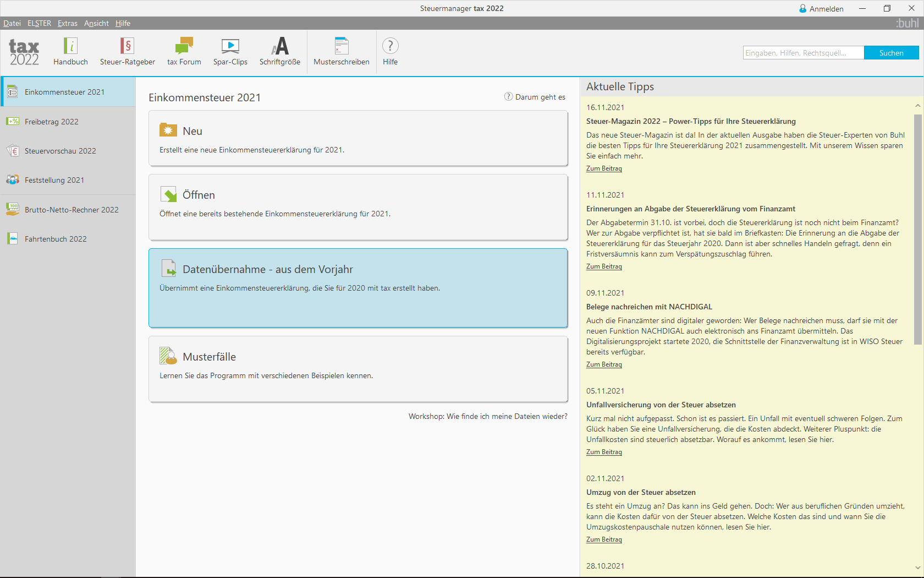The width and height of the screenshot is (924, 578).
Task: Click the Öffnen card title
Action: (x=199, y=195)
